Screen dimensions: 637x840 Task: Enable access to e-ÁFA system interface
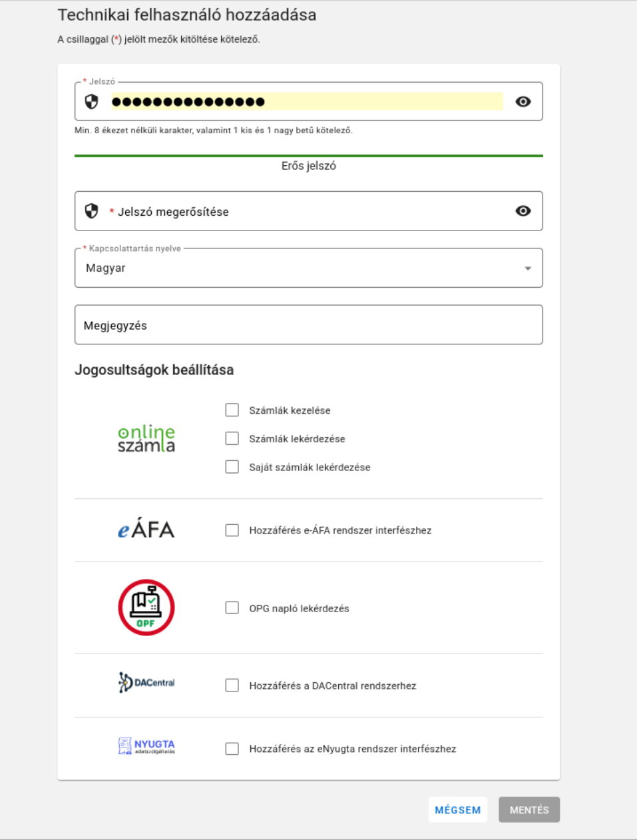pyautogui.click(x=232, y=530)
